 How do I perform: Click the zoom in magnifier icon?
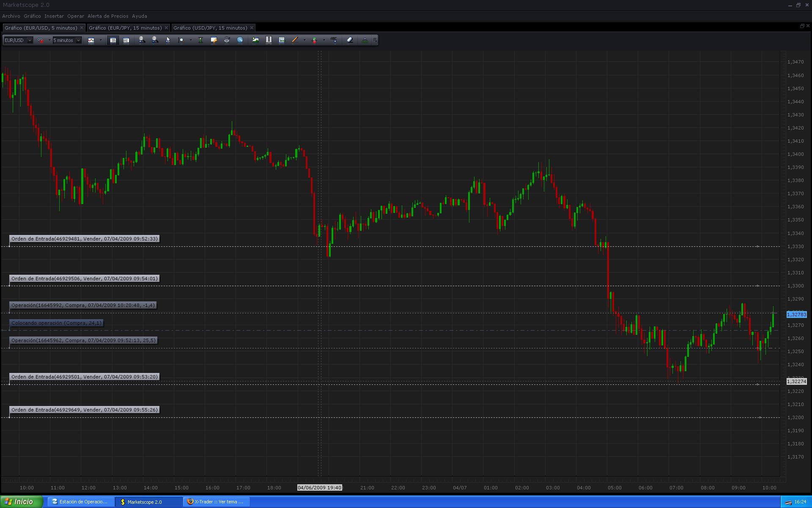(x=142, y=40)
